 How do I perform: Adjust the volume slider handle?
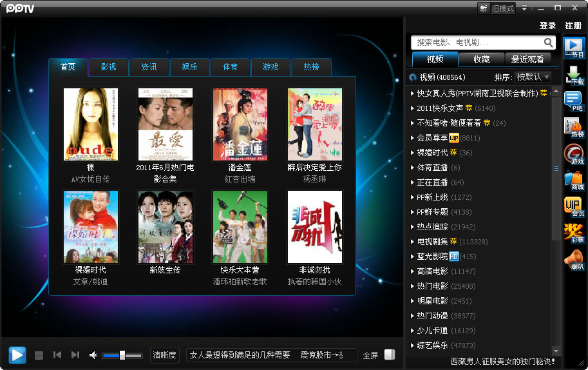click(122, 355)
